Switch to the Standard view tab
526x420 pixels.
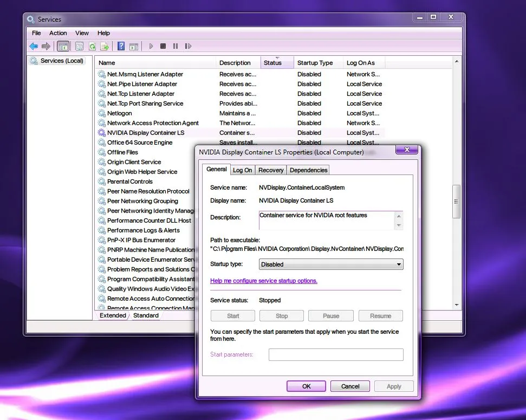[146, 315]
